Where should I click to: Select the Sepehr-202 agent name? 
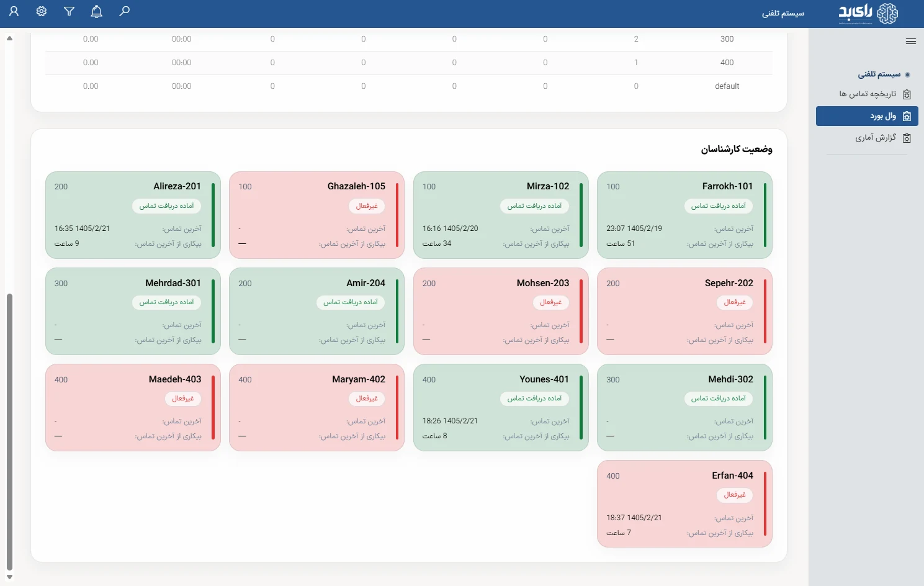[x=729, y=283]
